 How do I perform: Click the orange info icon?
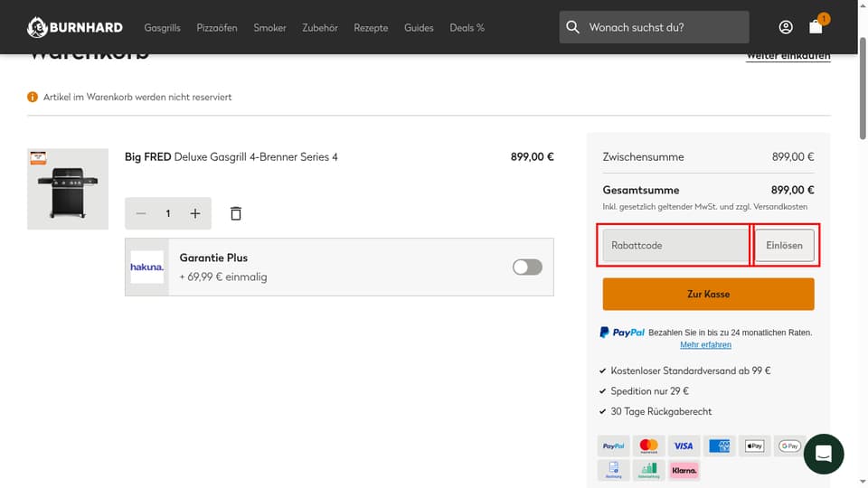(x=33, y=97)
